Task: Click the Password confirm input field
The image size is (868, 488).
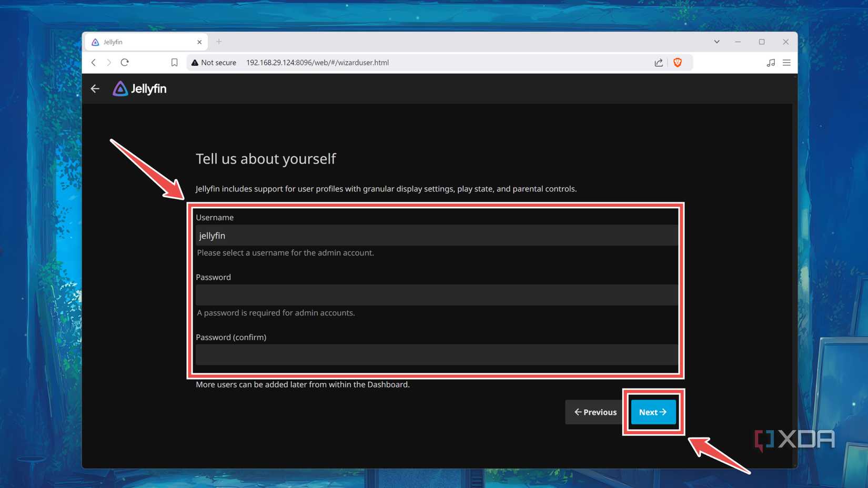Action: (x=436, y=355)
